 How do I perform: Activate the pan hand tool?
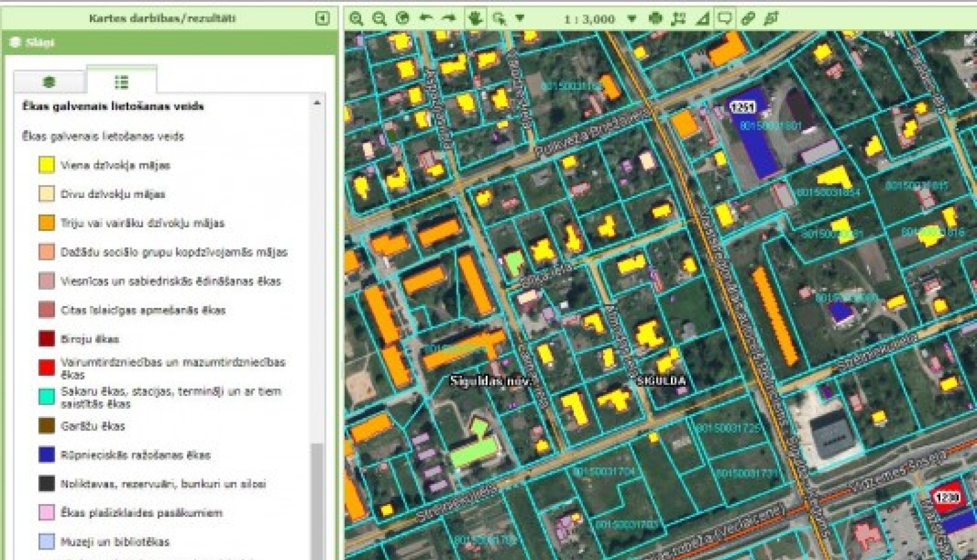pos(475,18)
